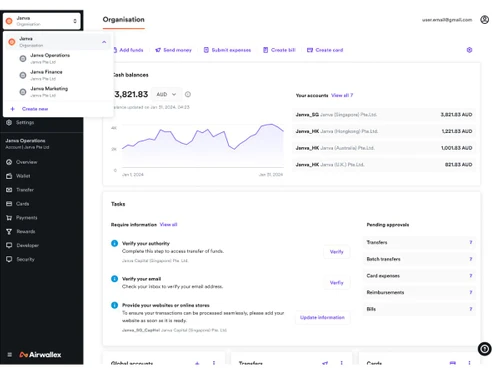Open the user profile avatar icon
The height and width of the screenshot is (375, 500).
click(x=485, y=20)
